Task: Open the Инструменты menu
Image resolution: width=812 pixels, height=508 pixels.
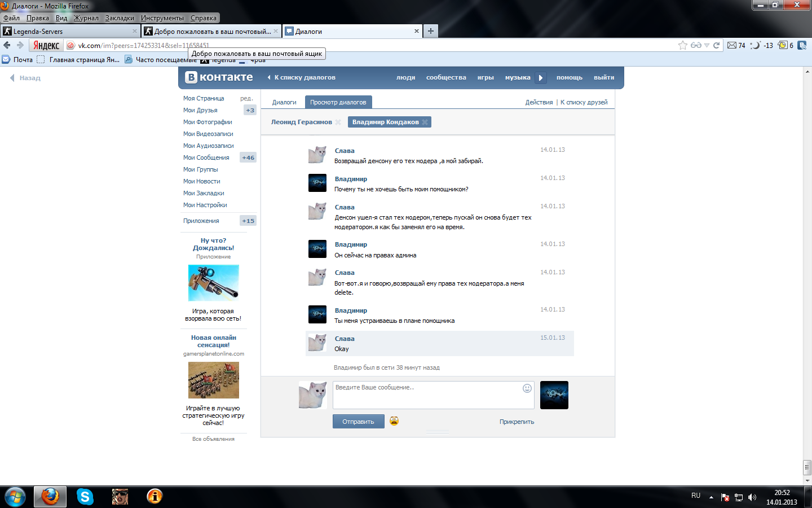Action: point(162,18)
